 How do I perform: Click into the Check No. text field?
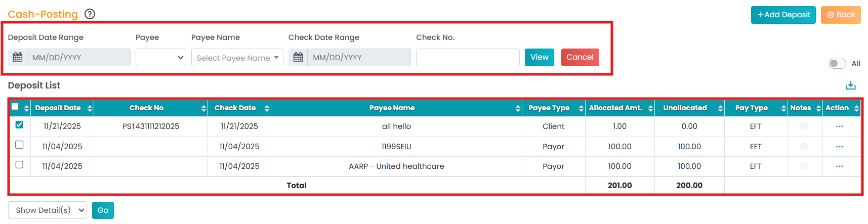click(x=467, y=58)
